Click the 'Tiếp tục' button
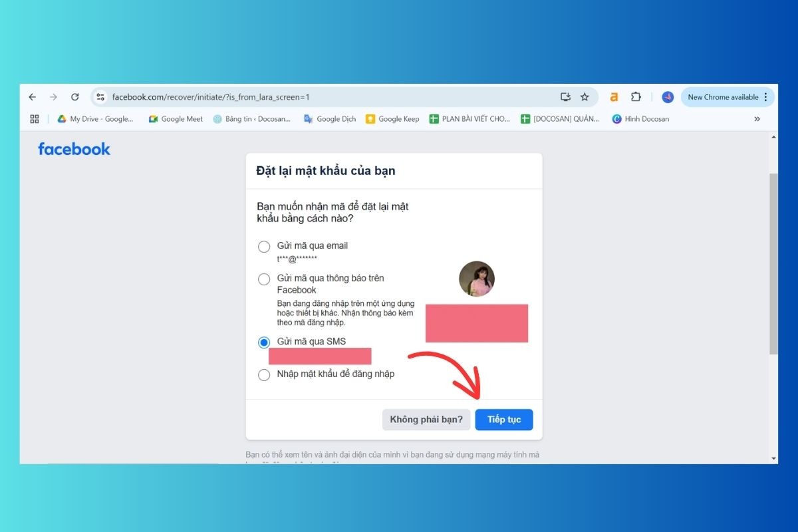Viewport: 798px width, 532px height. [x=504, y=420]
